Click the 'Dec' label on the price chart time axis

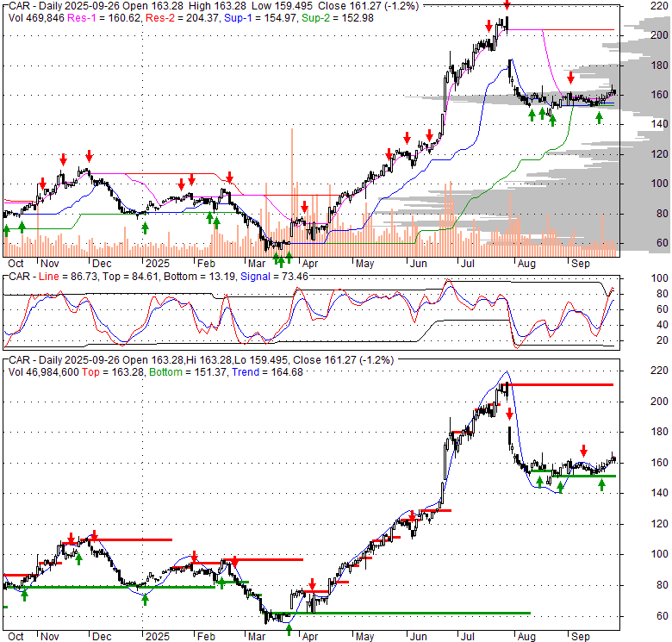coord(102,264)
